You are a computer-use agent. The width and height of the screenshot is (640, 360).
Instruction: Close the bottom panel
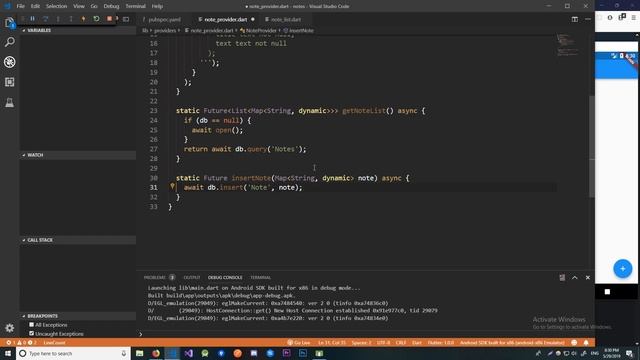(588, 278)
